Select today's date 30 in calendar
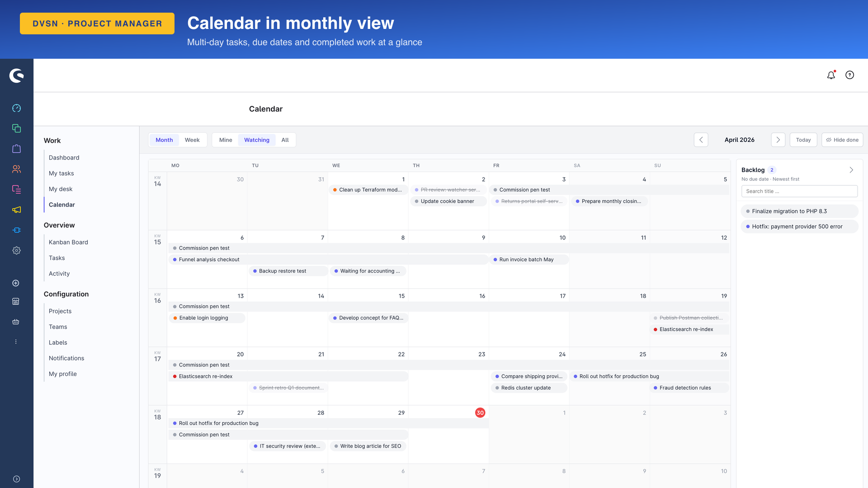Screen dimensions: 868x488 tap(480, 413)
